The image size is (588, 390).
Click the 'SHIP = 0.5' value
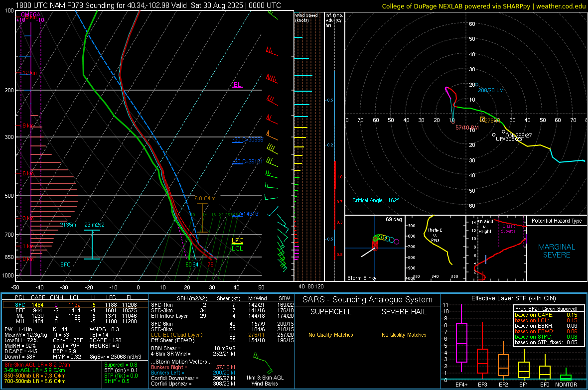click(117, 381)
